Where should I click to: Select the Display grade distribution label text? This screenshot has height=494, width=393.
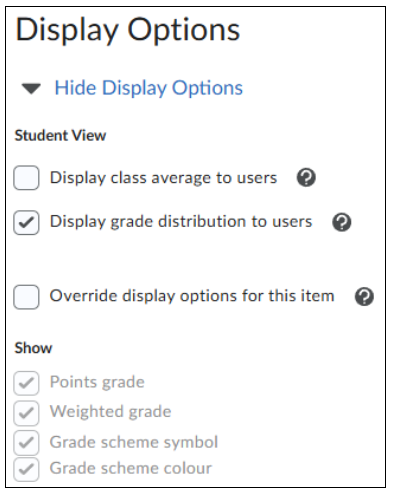(181, 222)
